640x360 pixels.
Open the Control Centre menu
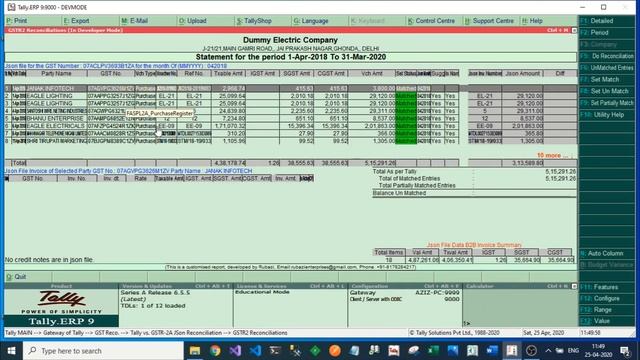(431, 21)
